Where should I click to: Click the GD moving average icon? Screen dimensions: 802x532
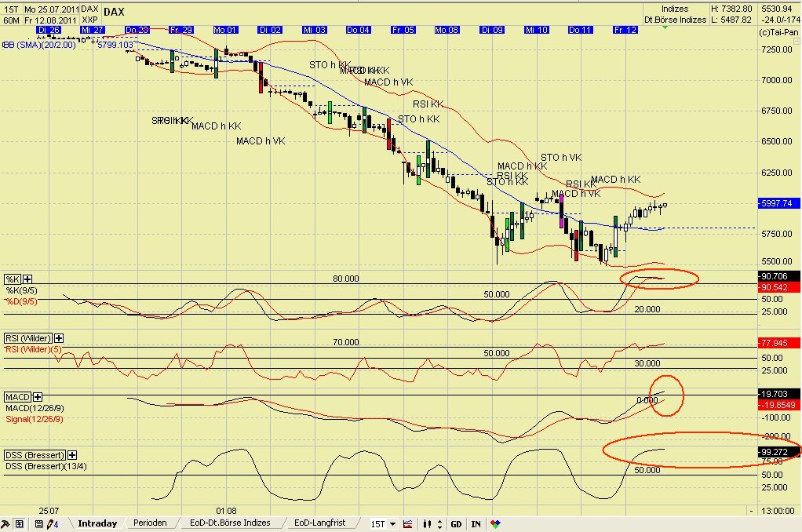click(456, 523)
